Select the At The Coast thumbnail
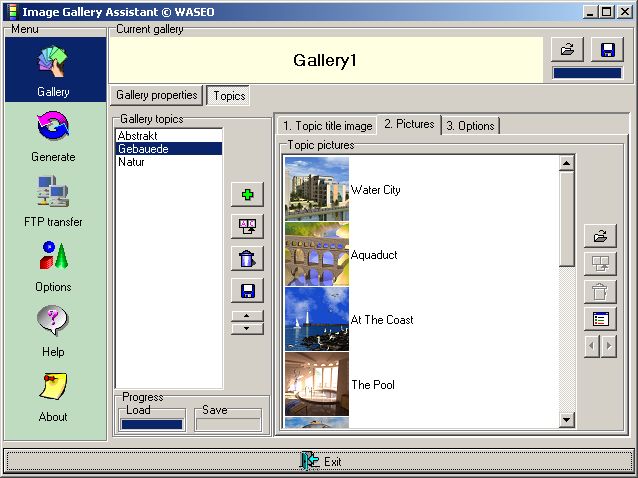Viewport: 638px width, 478px height. (317, 319)
